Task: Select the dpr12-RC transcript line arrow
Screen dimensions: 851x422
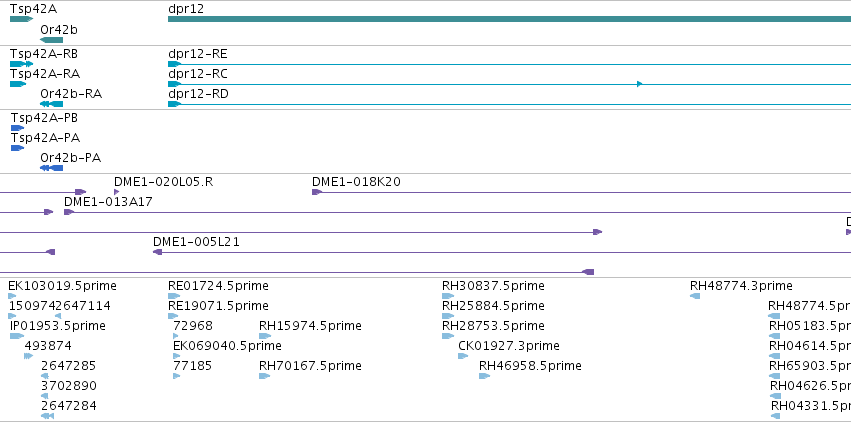Action: (639, 84)
